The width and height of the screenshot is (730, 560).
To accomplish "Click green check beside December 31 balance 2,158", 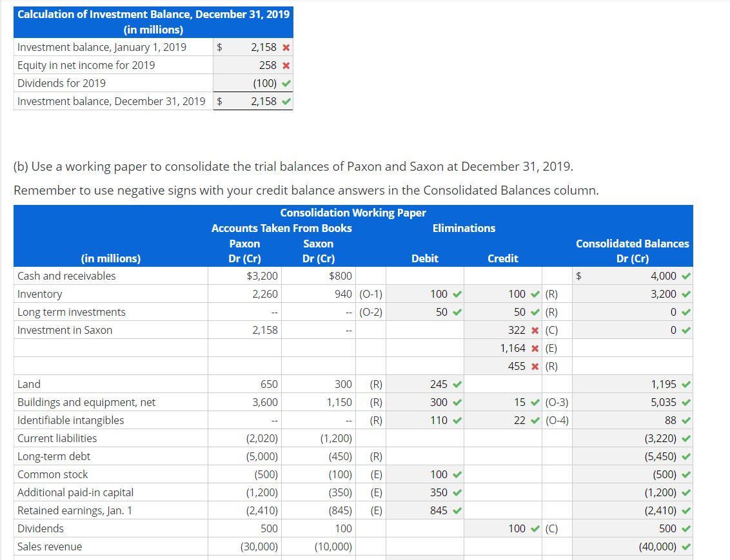I will tap(286, 101).
